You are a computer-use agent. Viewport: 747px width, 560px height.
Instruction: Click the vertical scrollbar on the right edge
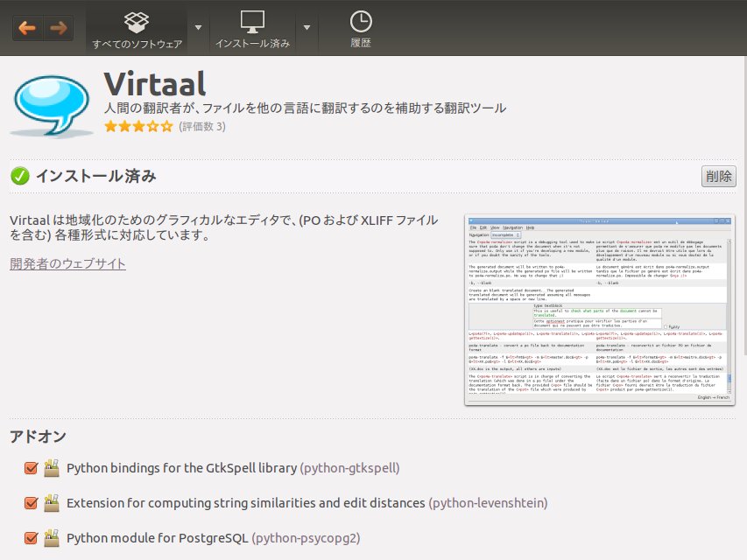pyautogui.click(x=744, y=205)
